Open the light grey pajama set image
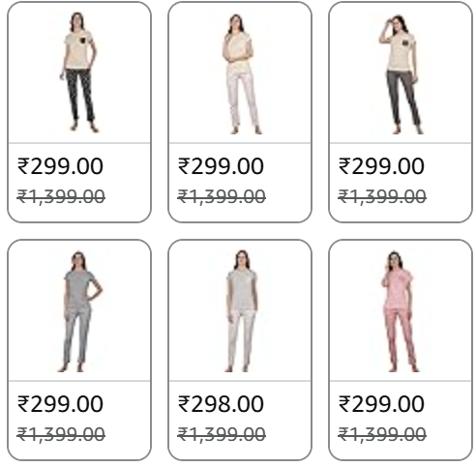Screen dimensions: 476x467 (240, 310)
